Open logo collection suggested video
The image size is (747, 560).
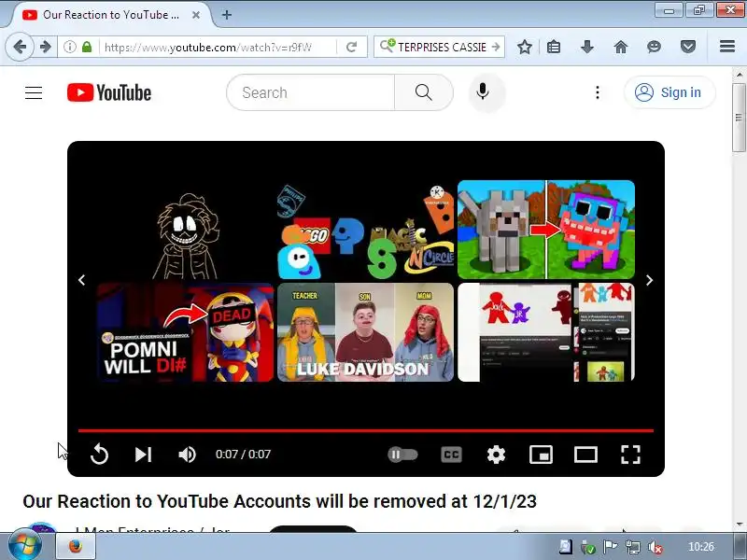[365, 230]
